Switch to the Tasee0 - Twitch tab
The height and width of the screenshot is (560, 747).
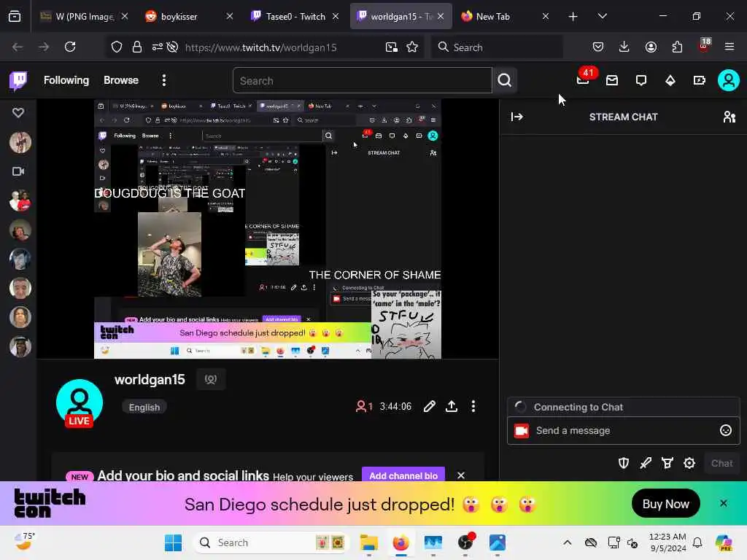click(295, 17)
